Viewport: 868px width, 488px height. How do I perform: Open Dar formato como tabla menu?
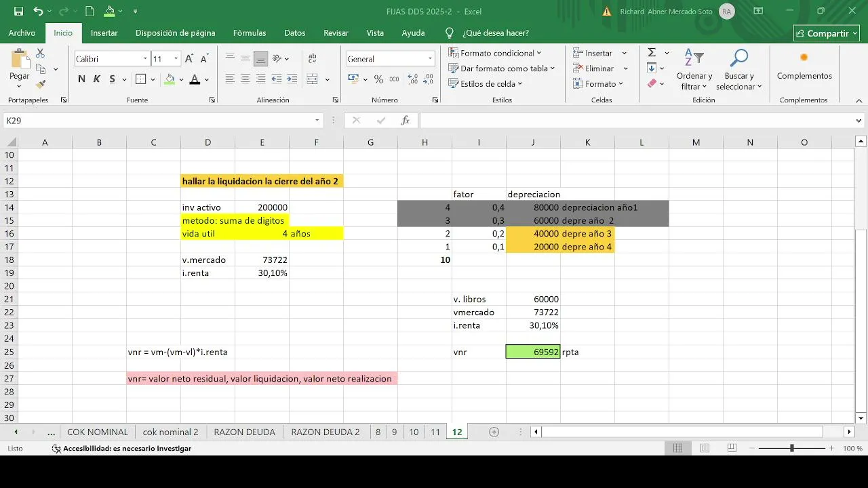point(502,68)
